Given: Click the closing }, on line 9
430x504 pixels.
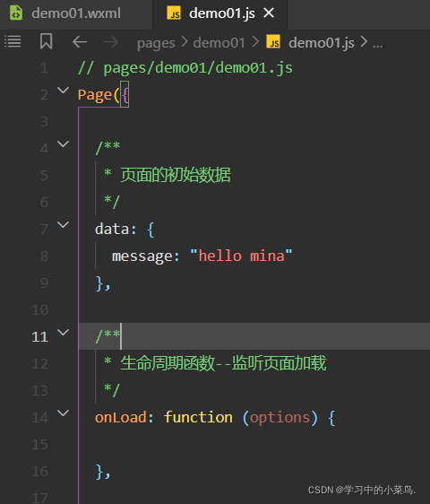Looking at the screenshot, I should pyautogui.click(x=103, y=283).
